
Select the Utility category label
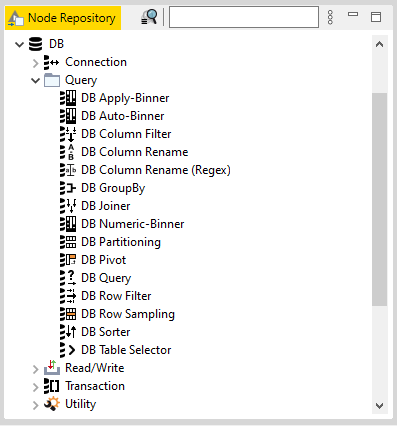81,404
